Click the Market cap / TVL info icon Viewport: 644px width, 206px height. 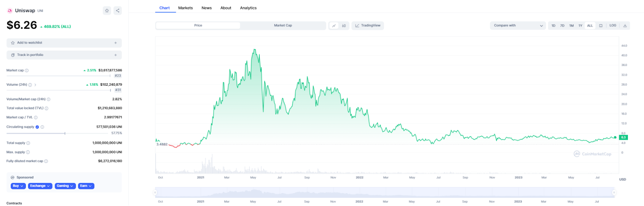[x=36, y=117]
